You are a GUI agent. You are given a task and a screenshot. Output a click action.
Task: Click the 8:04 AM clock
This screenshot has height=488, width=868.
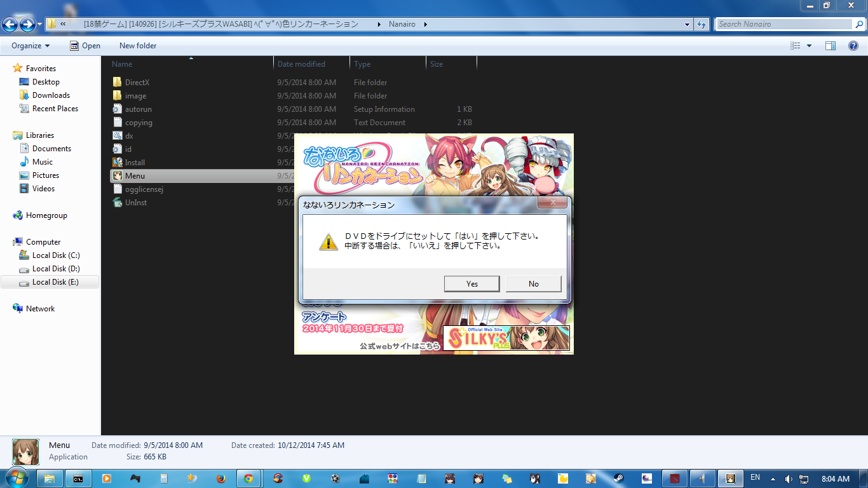pos(835,478)
